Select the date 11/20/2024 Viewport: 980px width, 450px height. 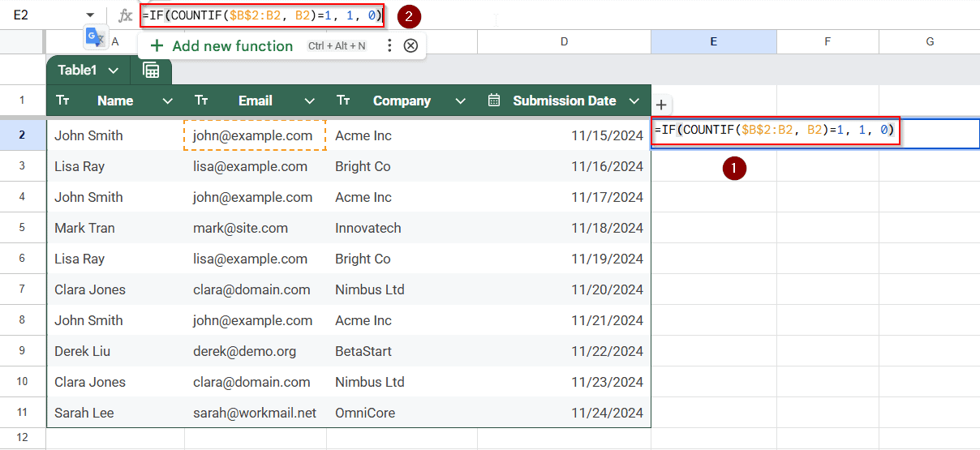pyautogui.click(x=564, y=289)
